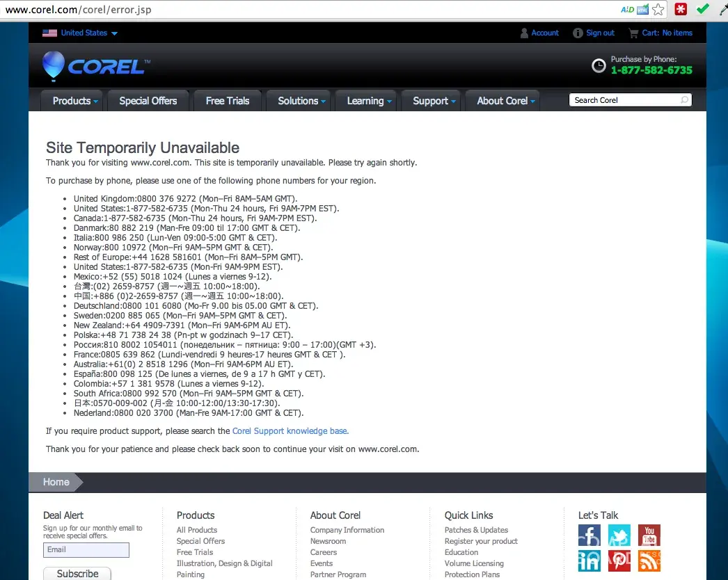
Task: Click the New Zealand phone number row
Action: click(182, 325)
